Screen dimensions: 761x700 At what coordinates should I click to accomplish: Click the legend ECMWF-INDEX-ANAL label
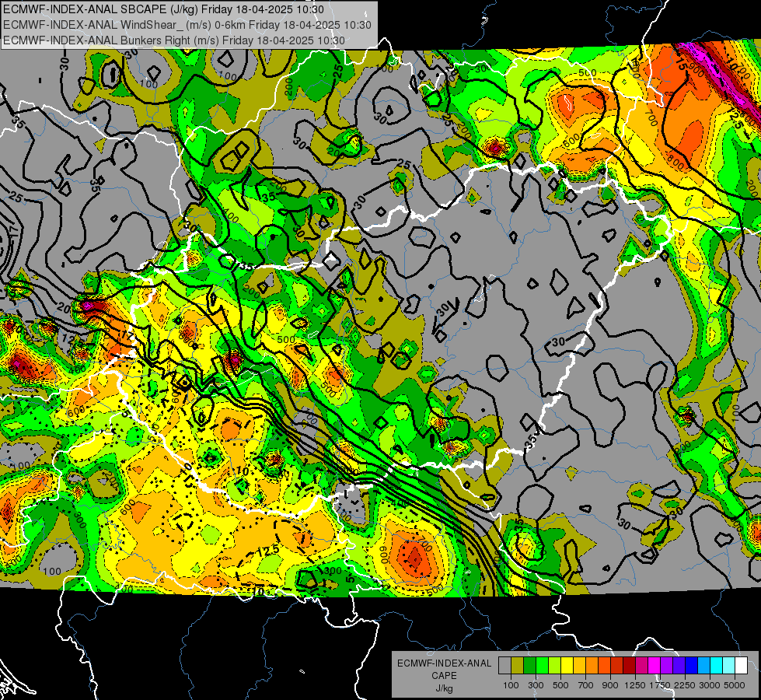[x=444, y=663]
